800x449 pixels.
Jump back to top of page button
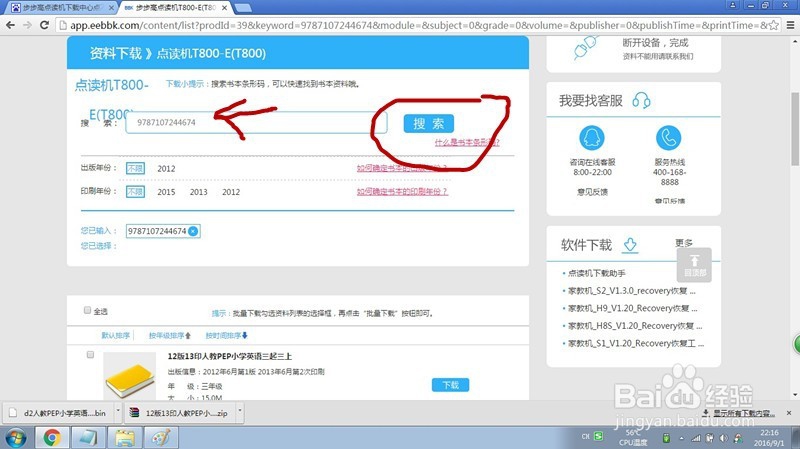694,265
